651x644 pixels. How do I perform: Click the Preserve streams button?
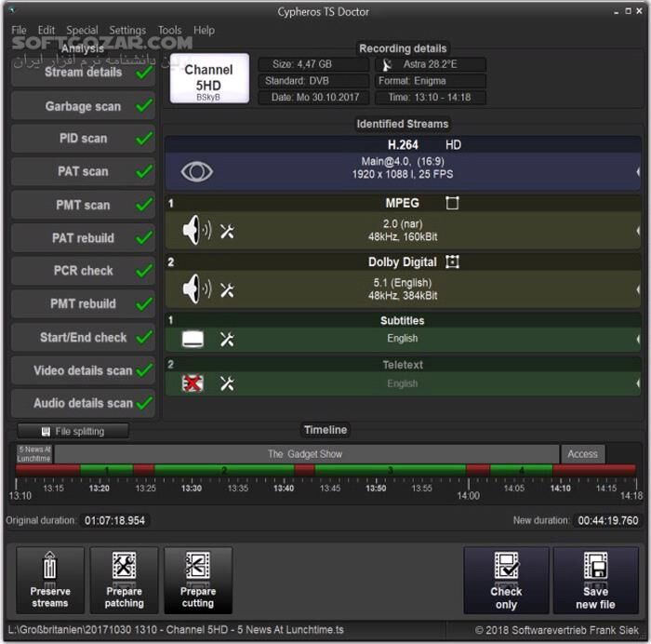pyautogui.click(x=50, y=580)
